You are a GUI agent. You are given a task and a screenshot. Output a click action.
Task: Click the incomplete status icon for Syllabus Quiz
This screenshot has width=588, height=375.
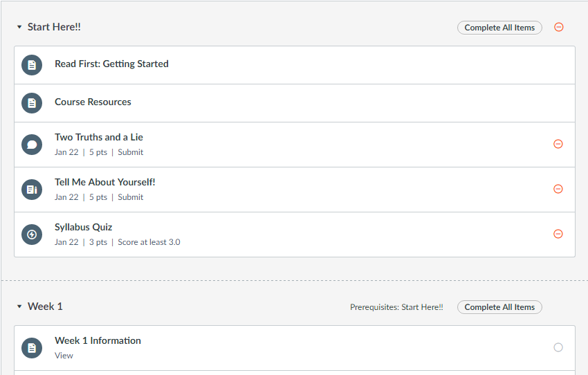(558, 234)
